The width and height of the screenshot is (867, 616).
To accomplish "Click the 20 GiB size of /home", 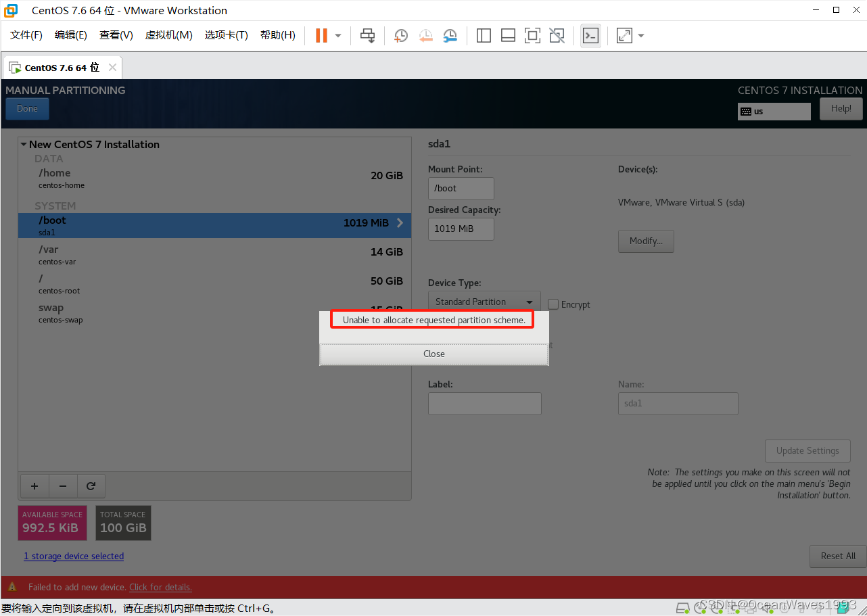I will (x=387, y=175).
